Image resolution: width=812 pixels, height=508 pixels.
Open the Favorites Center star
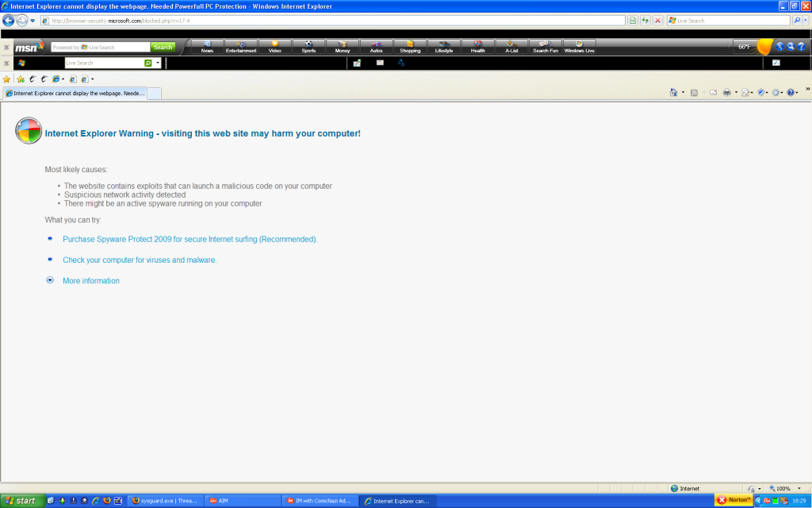pos(6,79)
